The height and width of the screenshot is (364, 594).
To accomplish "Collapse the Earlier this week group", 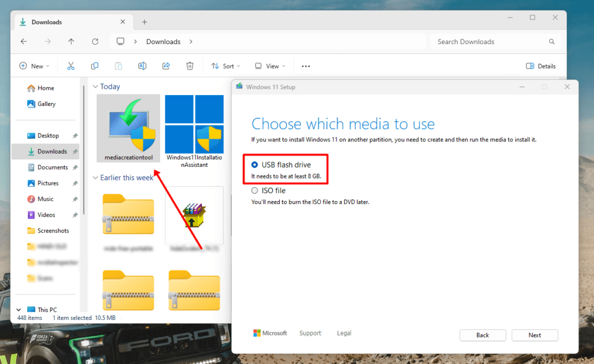I will [x=95, y=177].
